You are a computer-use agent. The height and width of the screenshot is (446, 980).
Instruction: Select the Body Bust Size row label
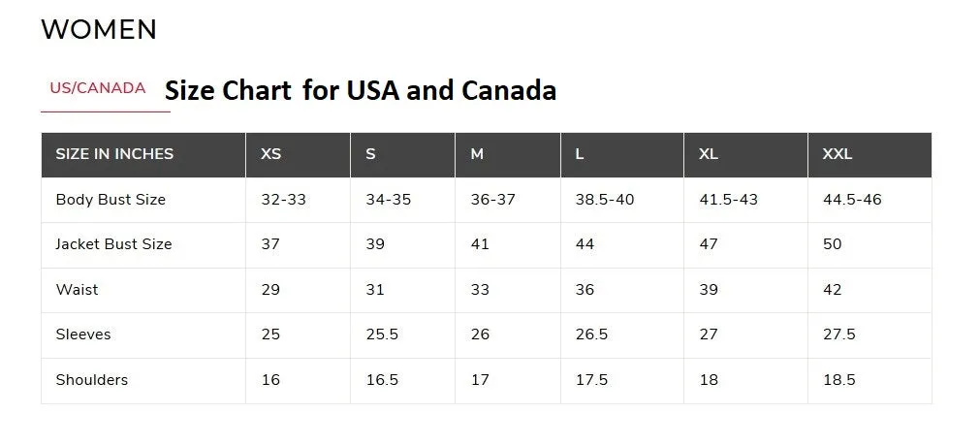(x=111, y=200)
